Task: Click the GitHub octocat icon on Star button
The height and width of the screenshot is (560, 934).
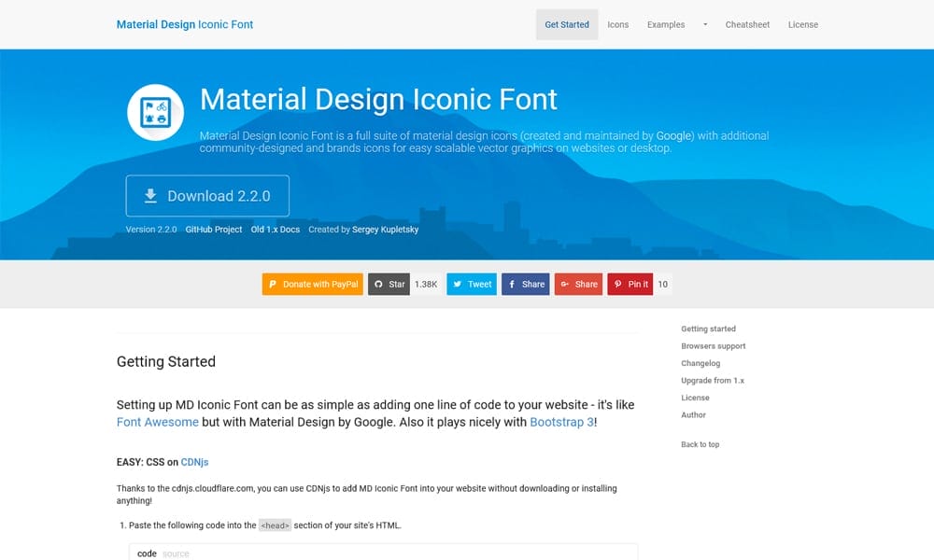Action: [x=379, y=284]
